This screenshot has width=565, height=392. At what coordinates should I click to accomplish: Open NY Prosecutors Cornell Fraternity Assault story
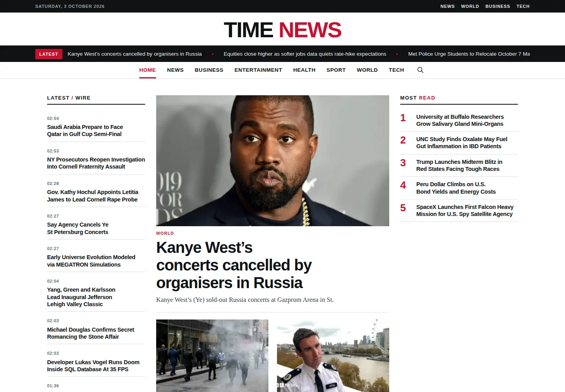96,163
